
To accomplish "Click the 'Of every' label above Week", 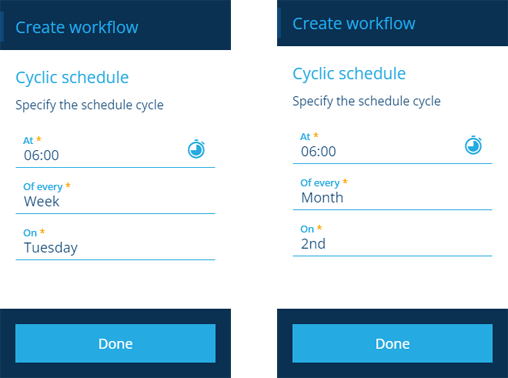I will [43, 187].
